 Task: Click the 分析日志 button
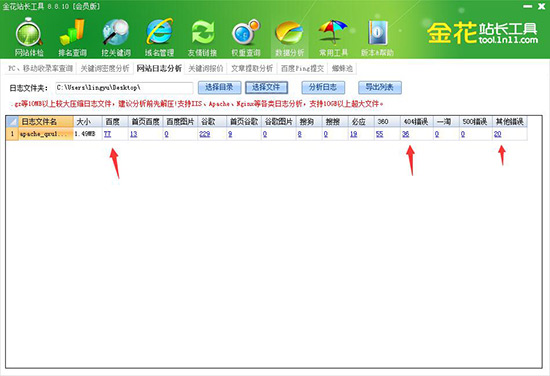point(323,87)
